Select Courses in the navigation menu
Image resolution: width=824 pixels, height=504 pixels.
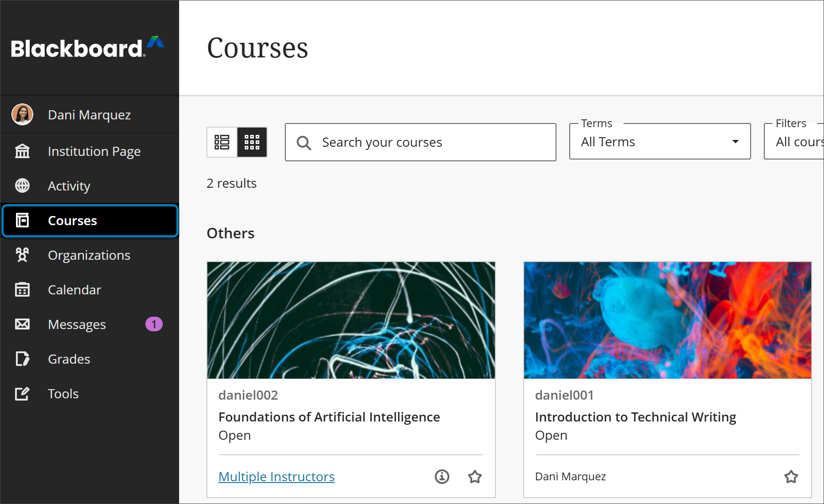point(72,221)
